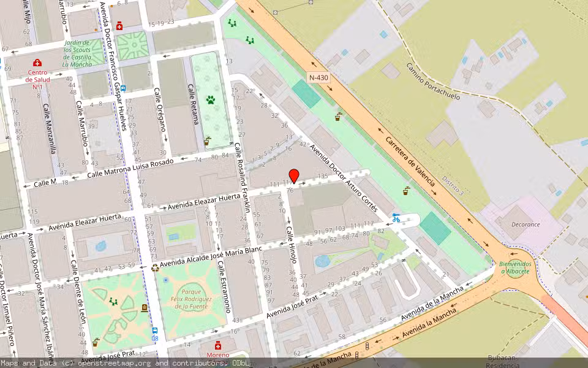Image resolution: width=588 pixels, height=368 pixels.
Task: Click the recycling icon on Avenida Alcalde José María Blanc
Action: pyautogui.click(x=154, y=268)
